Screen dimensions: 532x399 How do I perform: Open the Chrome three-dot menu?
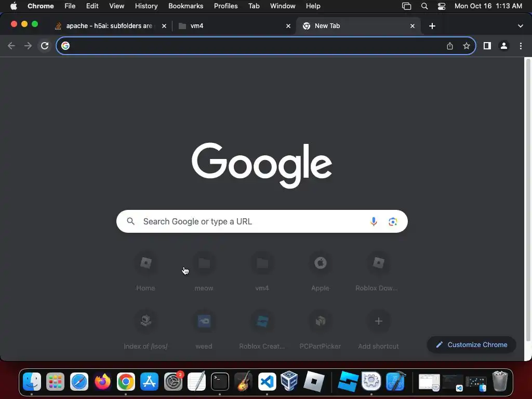pyautogui.click(x=521, y=46)
